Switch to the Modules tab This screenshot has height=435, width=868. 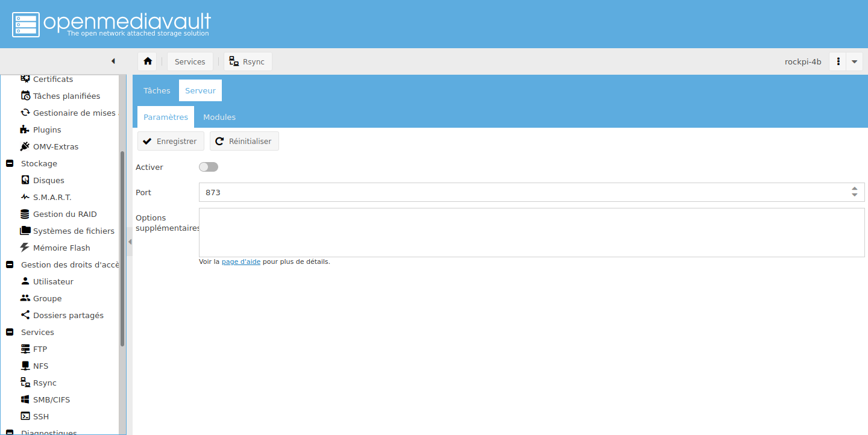[219, 117]
